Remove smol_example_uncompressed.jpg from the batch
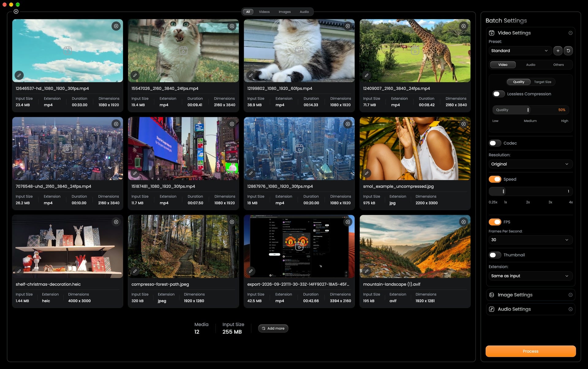 [464, 124]
